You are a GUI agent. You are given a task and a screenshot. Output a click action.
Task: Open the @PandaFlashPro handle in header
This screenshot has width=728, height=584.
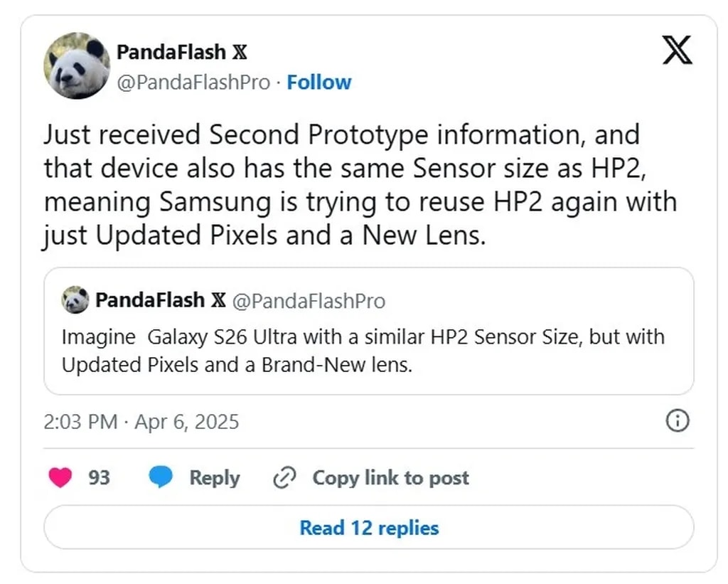(x=193, y=83)
